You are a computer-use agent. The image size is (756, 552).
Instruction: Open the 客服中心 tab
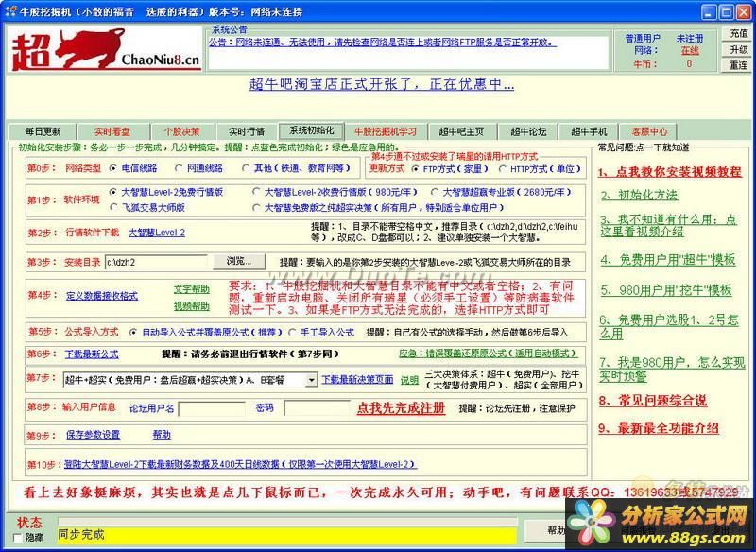click(x=649, y=131)
